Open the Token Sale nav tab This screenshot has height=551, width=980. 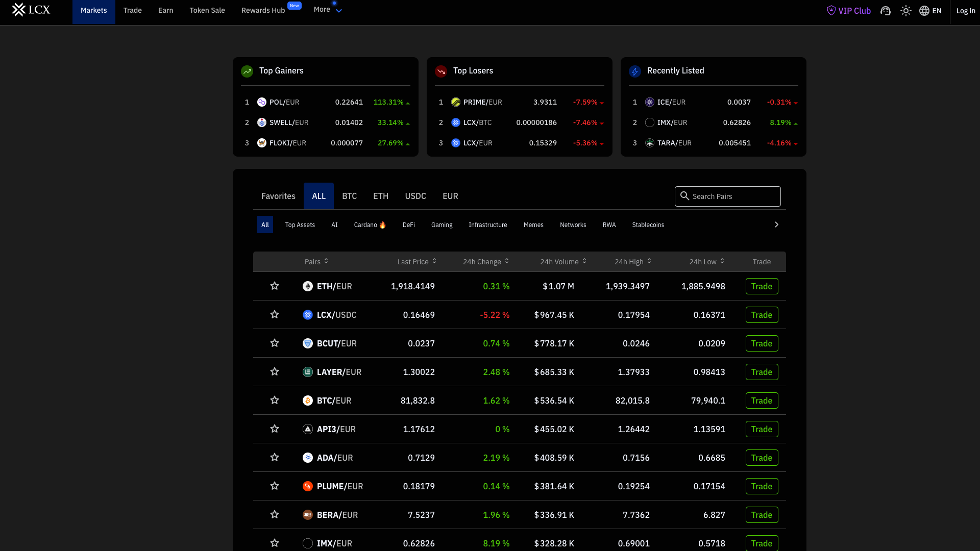207,11
